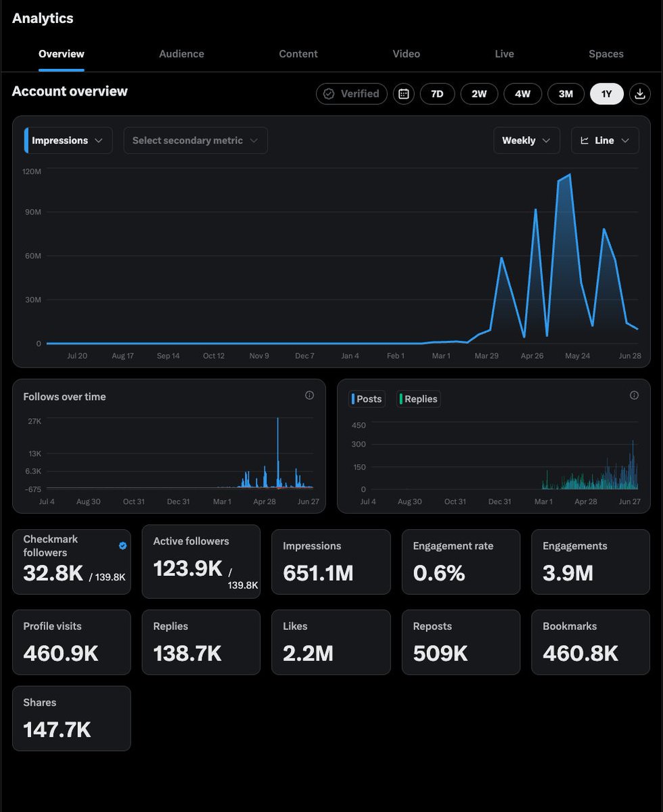Screen dimensions: 663x812
Task: Switch to the Audience tab
Action: (181, 54)
